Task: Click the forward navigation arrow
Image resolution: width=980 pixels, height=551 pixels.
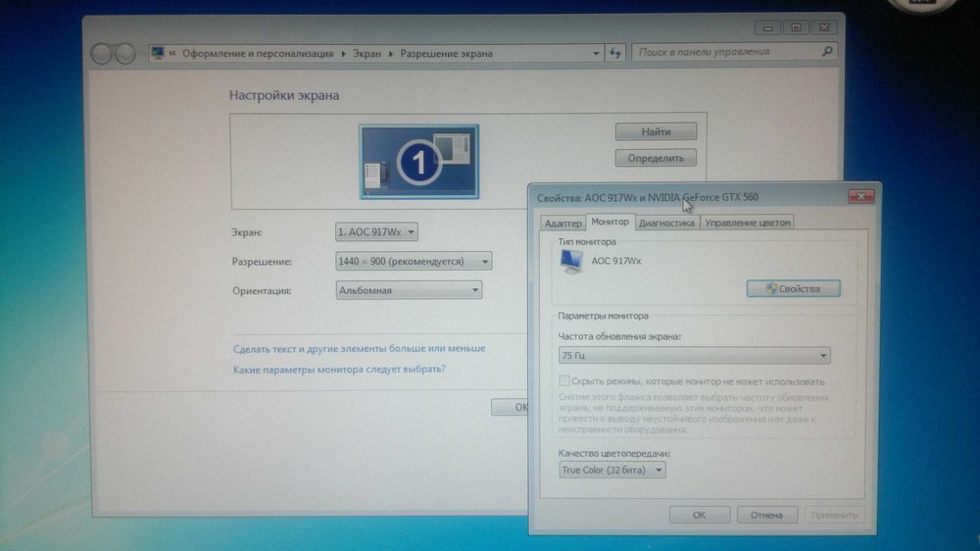Action: pos(125,54)
